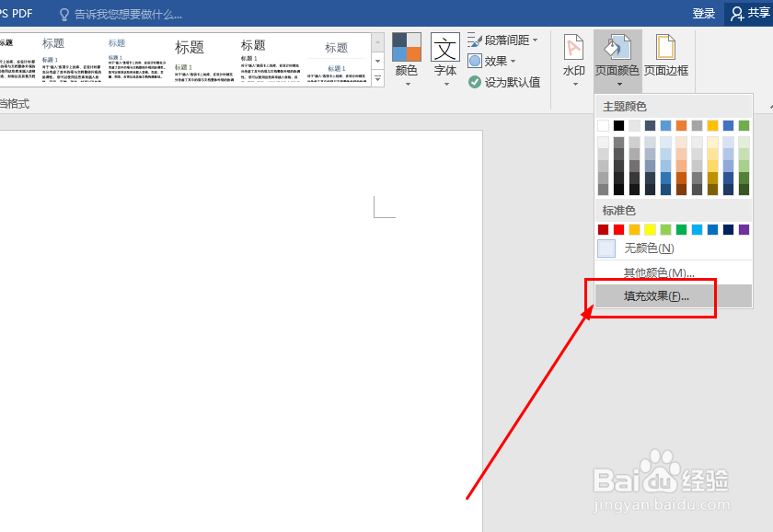Screen dimensions: 773x532
Task: Pick the orange theme color swatch
Action: pyautogui.click(x=681, y=126)
